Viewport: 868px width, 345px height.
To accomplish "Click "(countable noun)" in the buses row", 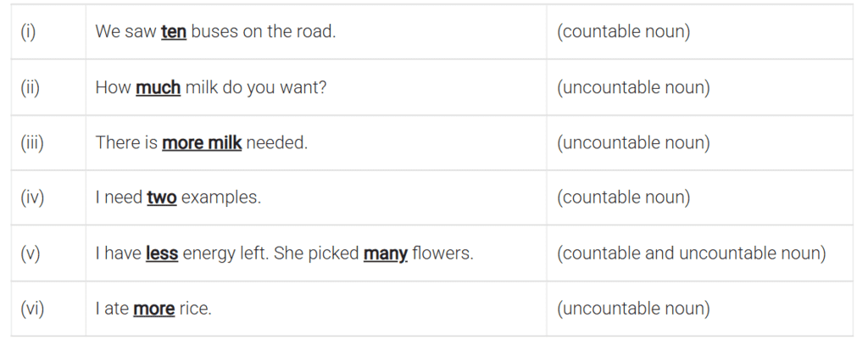I will tap(623, 31).
